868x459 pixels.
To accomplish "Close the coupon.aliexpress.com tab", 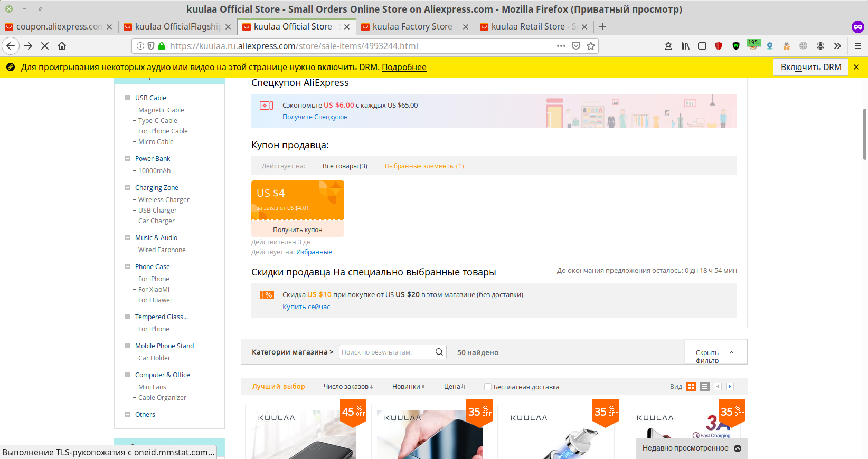I will point(109,27).
